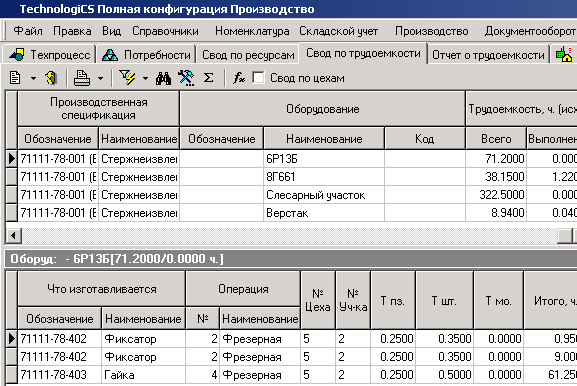Click the new document toolbar icon

pos(15,78)
